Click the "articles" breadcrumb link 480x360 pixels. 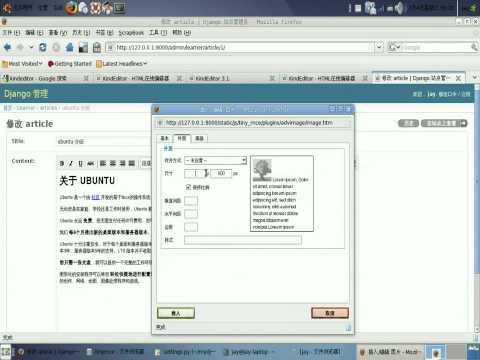click(49, 108)
